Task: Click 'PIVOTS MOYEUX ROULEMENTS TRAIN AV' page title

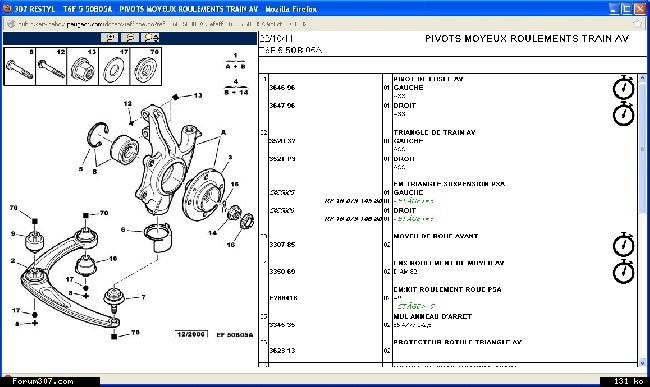Action: coord(527,39)
